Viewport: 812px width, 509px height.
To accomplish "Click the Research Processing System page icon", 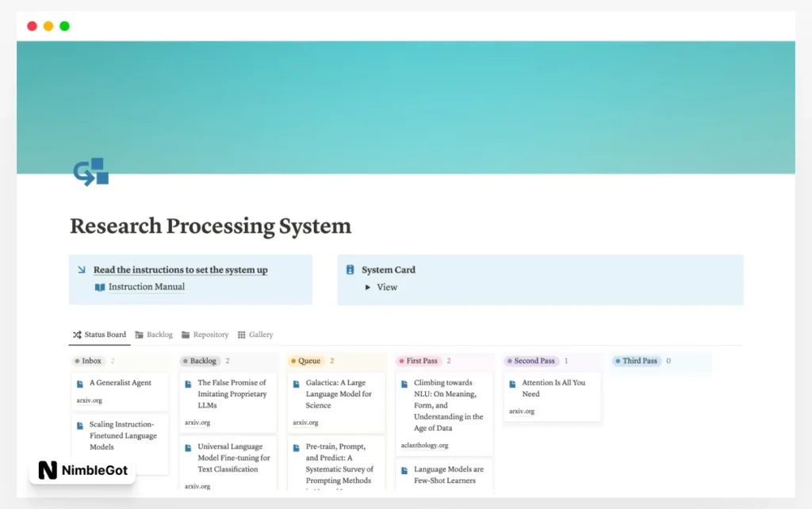I will tap(91, 172).
